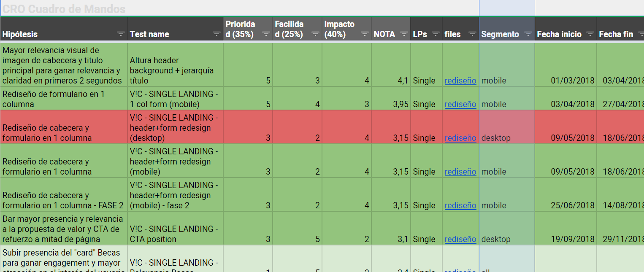Open rediseño link in the Altura header row
The image size is (644, 272).
460,81
